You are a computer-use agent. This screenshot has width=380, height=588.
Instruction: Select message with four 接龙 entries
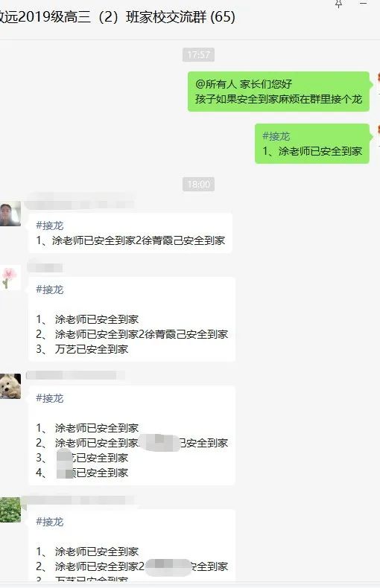point(132,435)
